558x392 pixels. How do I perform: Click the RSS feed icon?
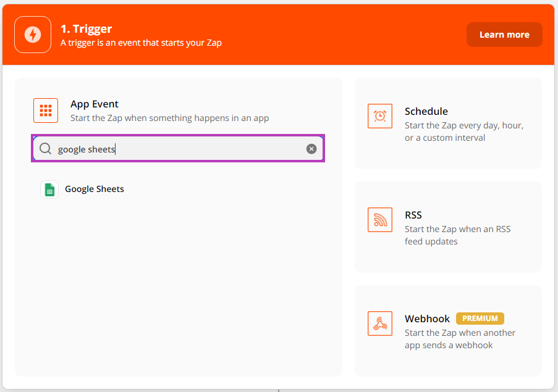coord(380,220)
